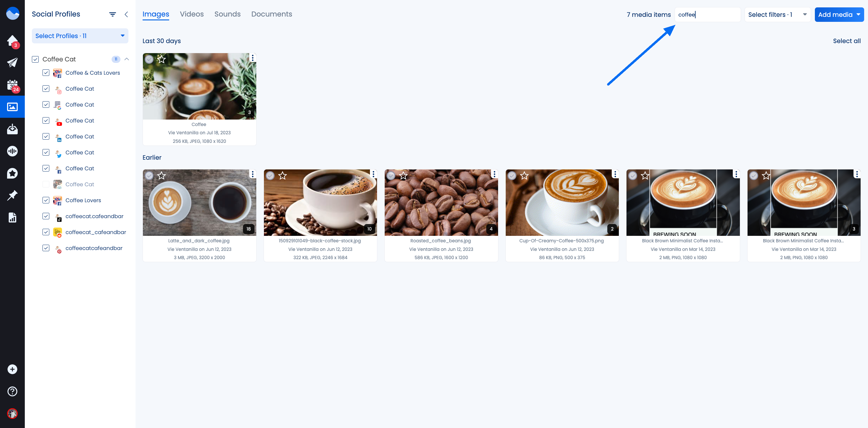Open the Cup-Of-Creamy-Coffee thumbnail
The width and height of the screenshot is (868, 428).
tap(562, 202)
